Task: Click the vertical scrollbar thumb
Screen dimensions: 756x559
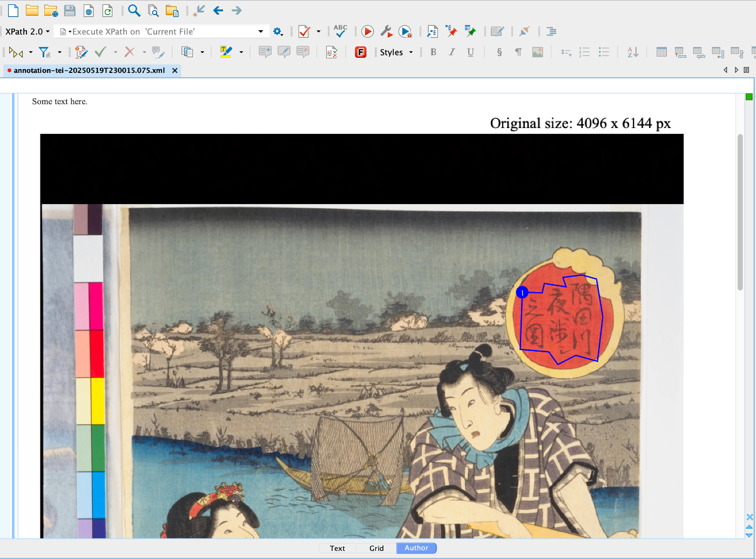Action: (x=740, y=212)
